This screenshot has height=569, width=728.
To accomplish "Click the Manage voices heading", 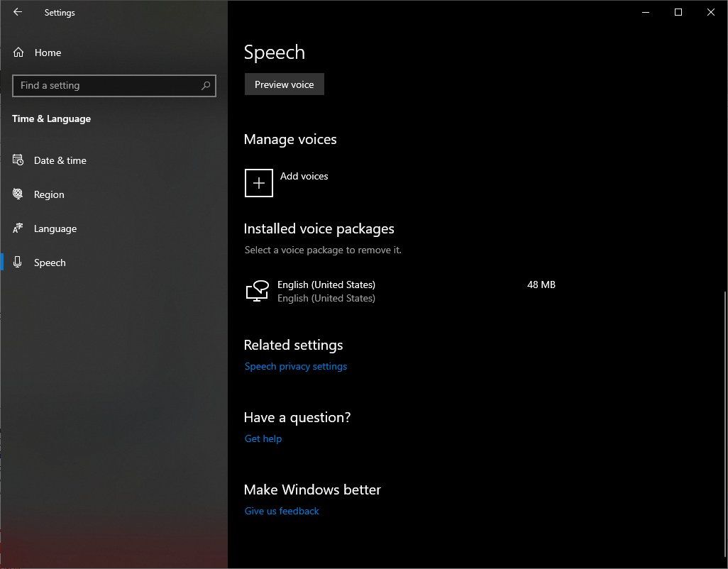I will 290,139.
